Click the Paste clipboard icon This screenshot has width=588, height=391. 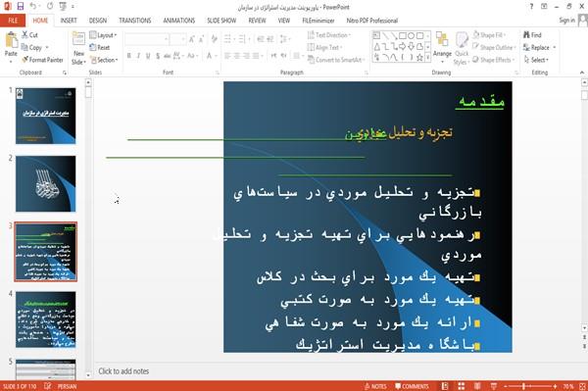[11, 40]
